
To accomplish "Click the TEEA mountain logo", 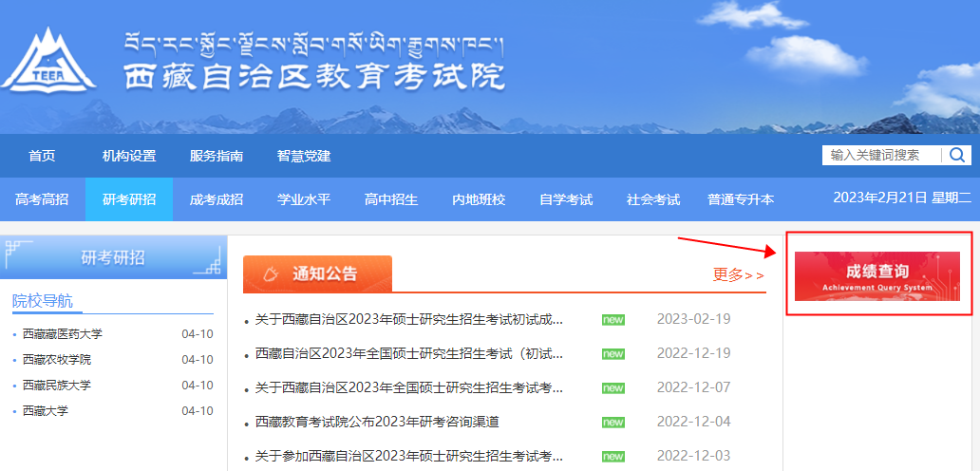I will point(48,60).
